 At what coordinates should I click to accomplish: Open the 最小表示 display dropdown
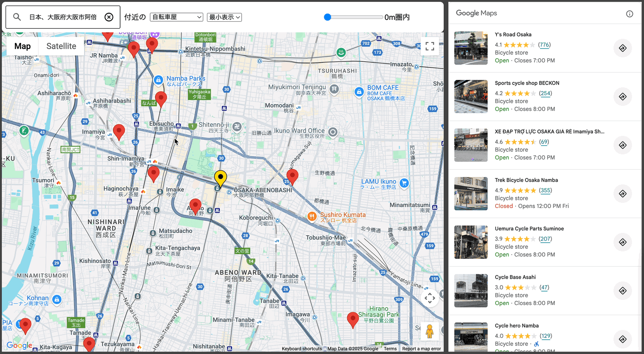pos(225,17)
